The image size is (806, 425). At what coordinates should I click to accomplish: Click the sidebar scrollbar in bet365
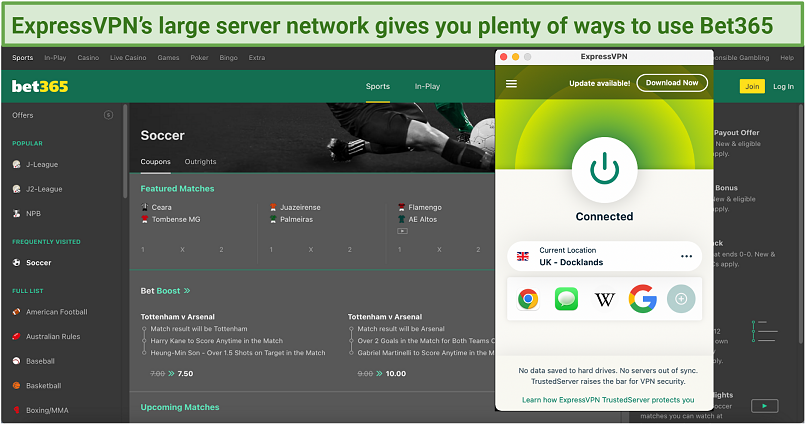coord(124,151)
